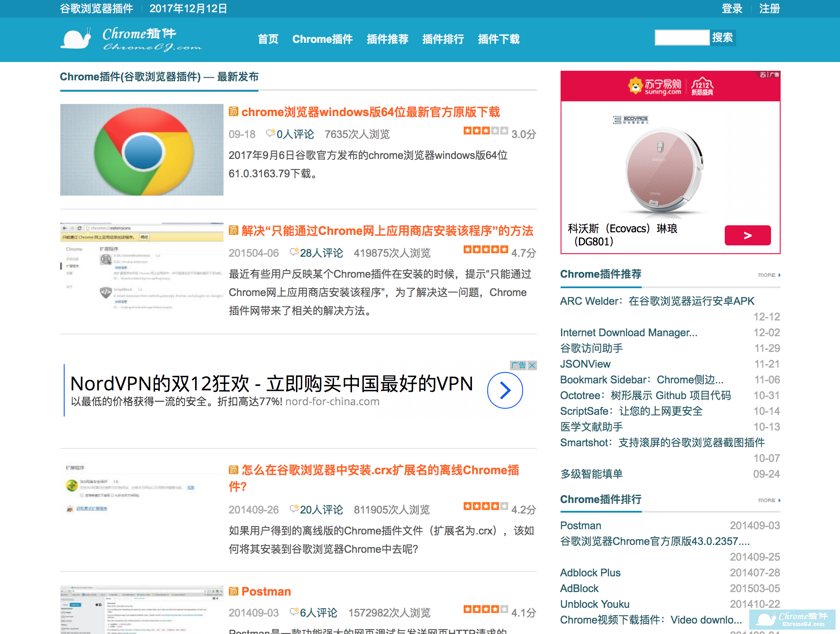Click the 登录 login link

pyautogui.click(x=732, y=9)
